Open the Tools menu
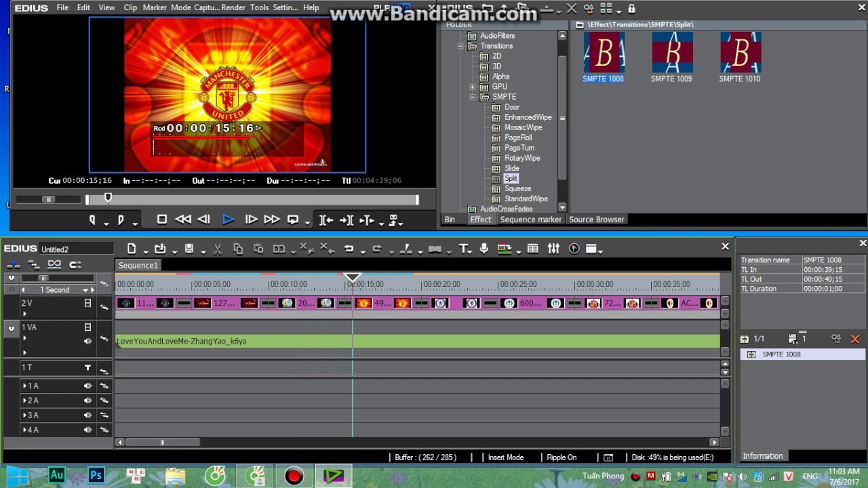Screen dimensions: 868x488 click(x=259, y=7)
